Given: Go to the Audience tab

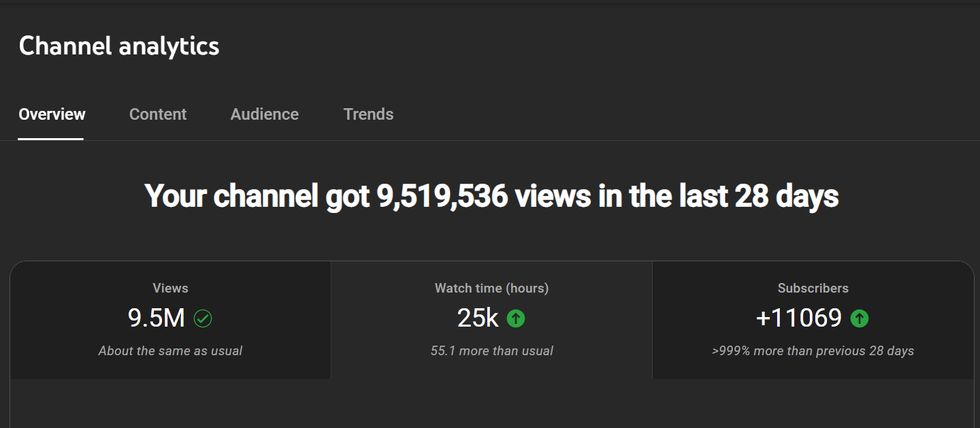Looking at the screenshot, I should pyautogui.click(x=264, y=114).
